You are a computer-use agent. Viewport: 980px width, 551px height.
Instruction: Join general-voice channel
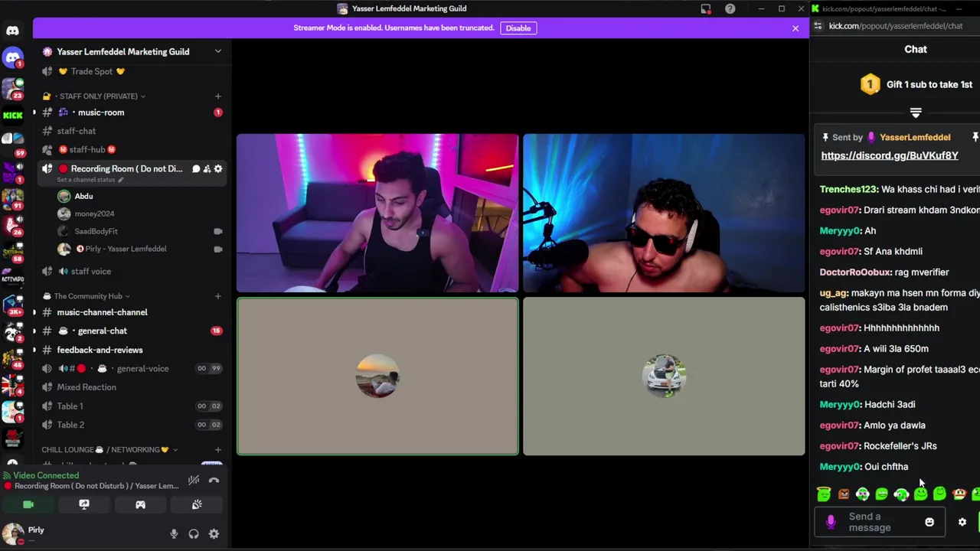pyautogui.click(x=130, y=368)
